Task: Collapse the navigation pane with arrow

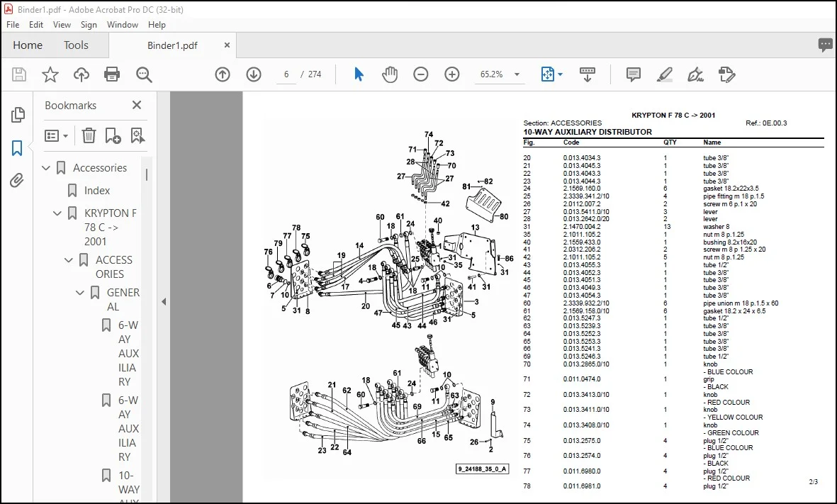Action: click(163, 302)
